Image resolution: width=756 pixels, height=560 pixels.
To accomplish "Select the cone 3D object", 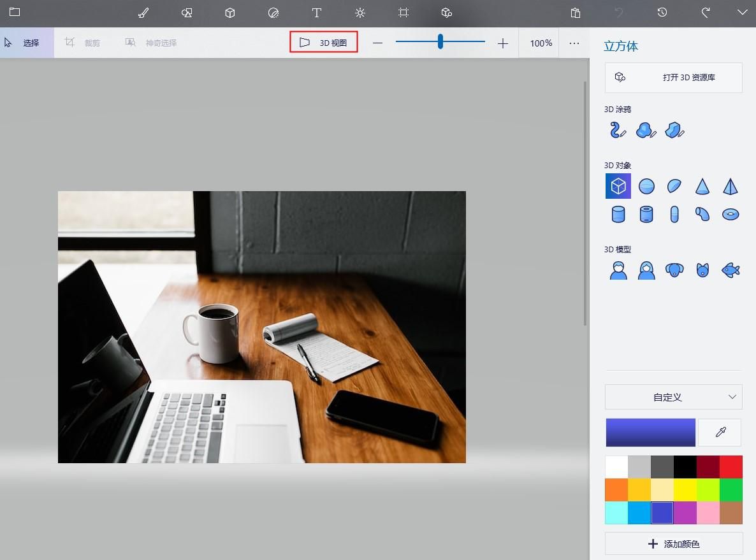I will 702,186.
